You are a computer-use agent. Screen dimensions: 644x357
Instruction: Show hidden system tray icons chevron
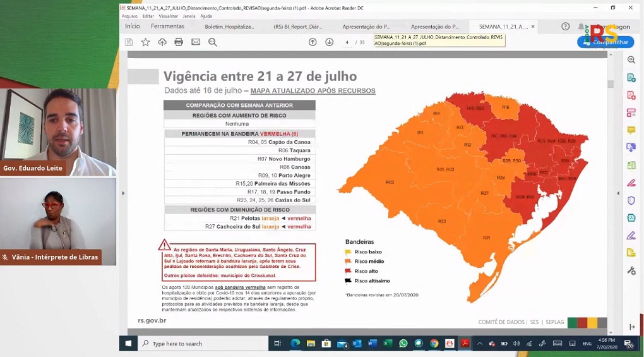[479, 344]
